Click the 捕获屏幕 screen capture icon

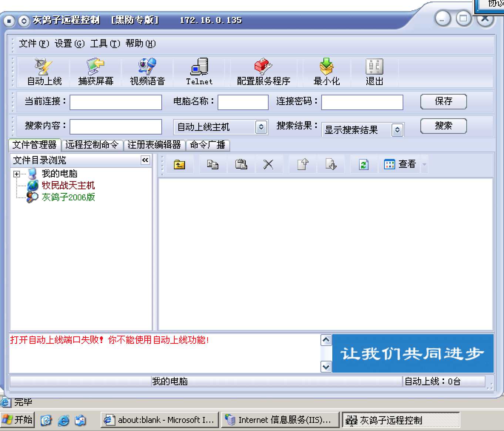(95, 72)
